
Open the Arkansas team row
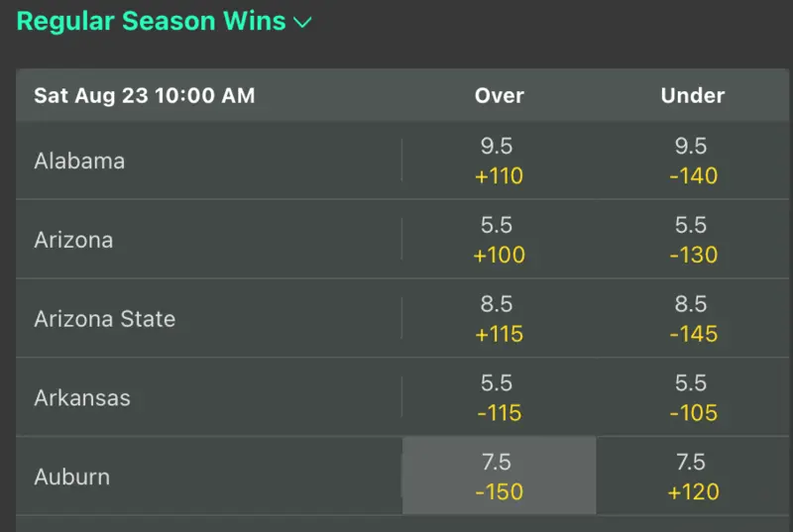point(82,398)
